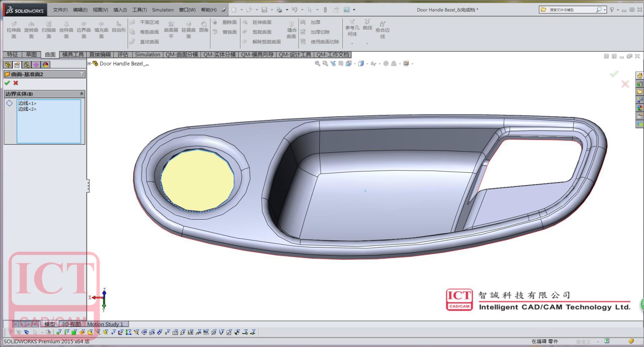Click the 圆角 fillet surface tool
644x347 pixels.
pyautogui.click(x=203, y=27)
